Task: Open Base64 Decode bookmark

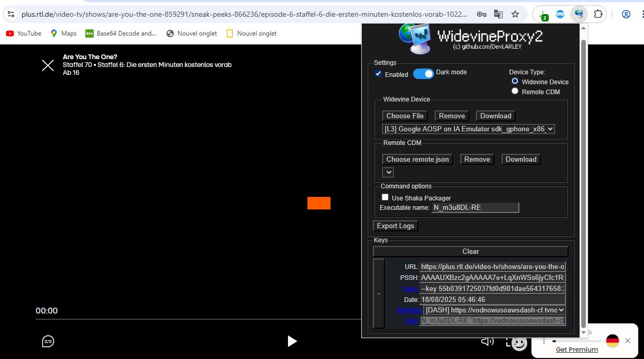Action: 121,33
